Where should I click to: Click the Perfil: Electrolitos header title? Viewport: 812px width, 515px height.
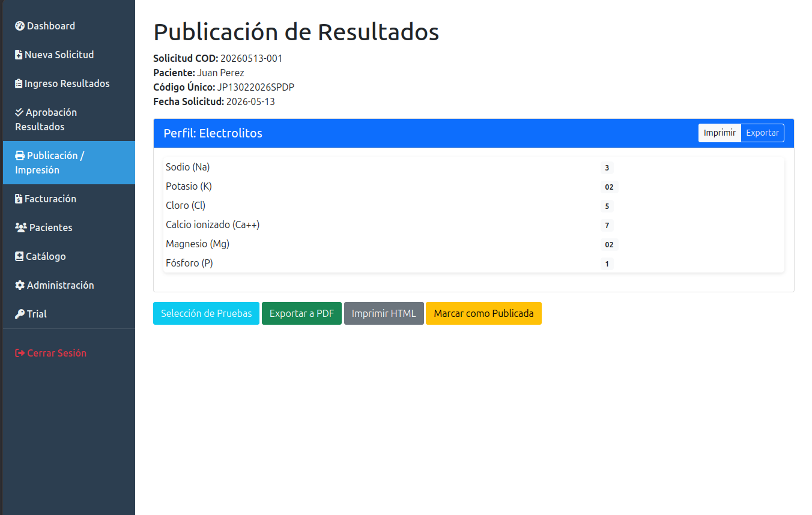pyautogui.click(x=213, y=133)
